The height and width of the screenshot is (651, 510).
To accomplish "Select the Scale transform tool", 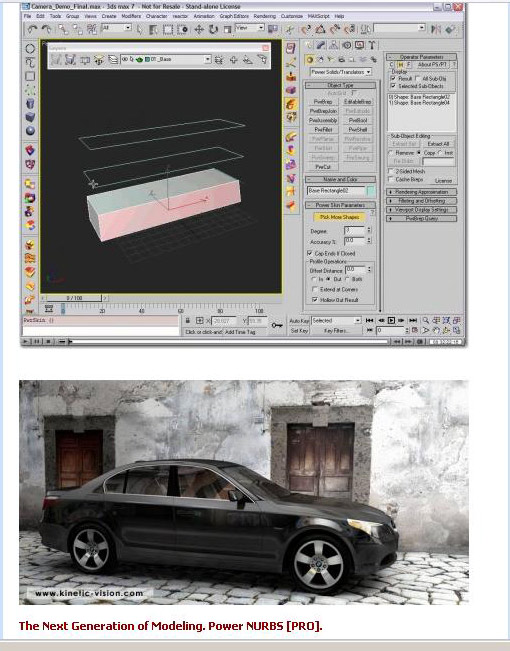I will [227, 29].
